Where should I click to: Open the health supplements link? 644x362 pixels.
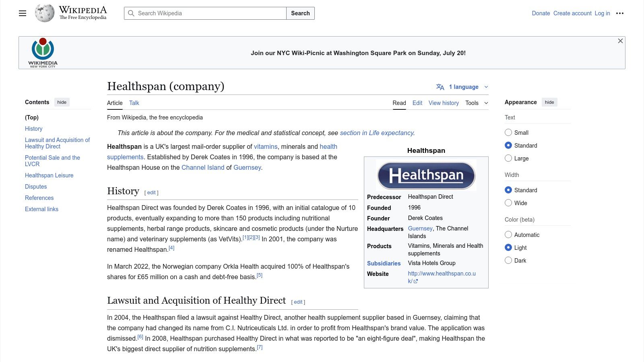point(222,152)
